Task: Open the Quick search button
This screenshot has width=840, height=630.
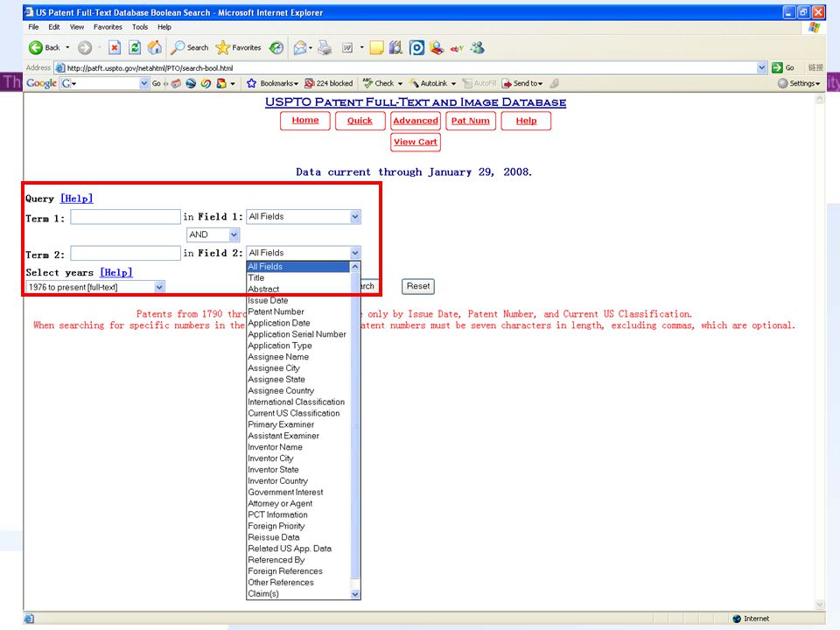Action: [360, 121]
